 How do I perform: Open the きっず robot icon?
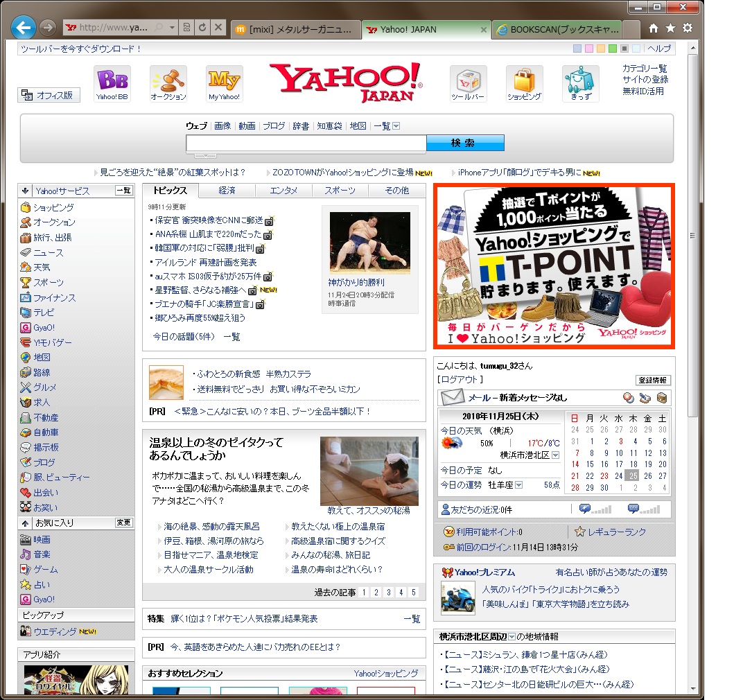(581, 84)
